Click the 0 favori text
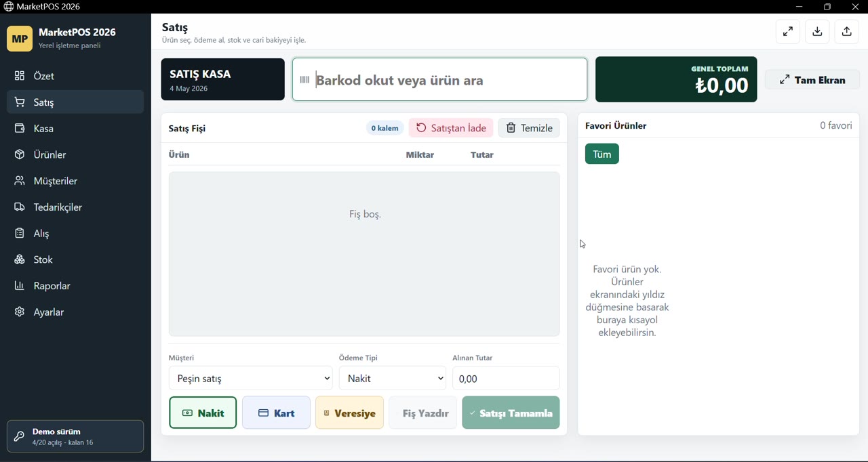The height and width of the screenshot is (462, 868). (x=836, y=125)
